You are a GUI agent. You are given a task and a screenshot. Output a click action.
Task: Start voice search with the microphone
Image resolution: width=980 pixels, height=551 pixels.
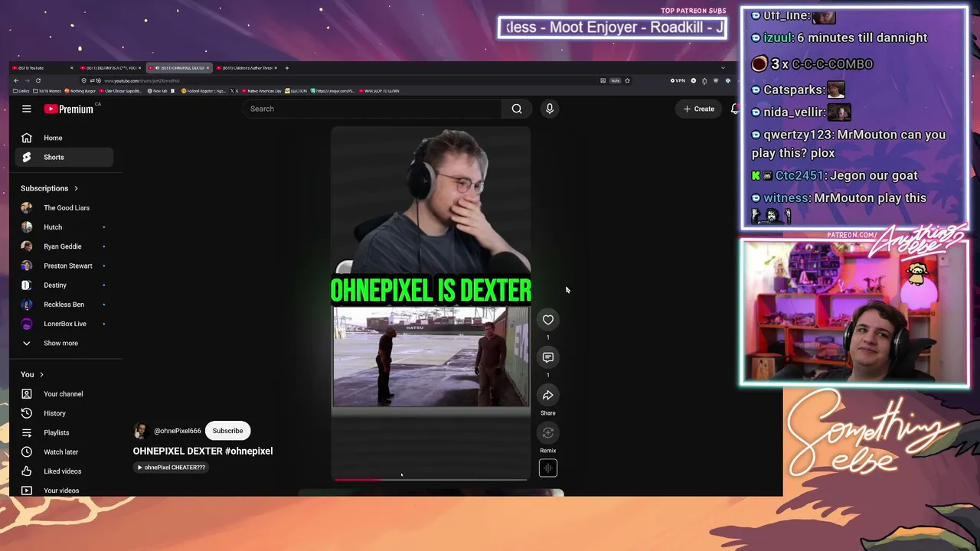coord(549,109)
